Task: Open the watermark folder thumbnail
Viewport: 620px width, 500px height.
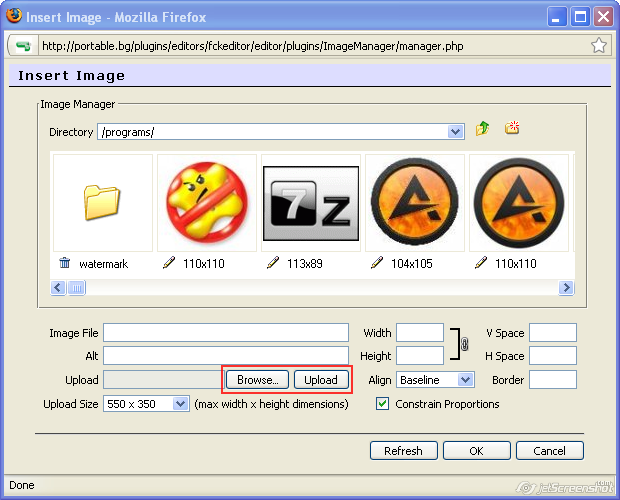Action: [103, 203]
